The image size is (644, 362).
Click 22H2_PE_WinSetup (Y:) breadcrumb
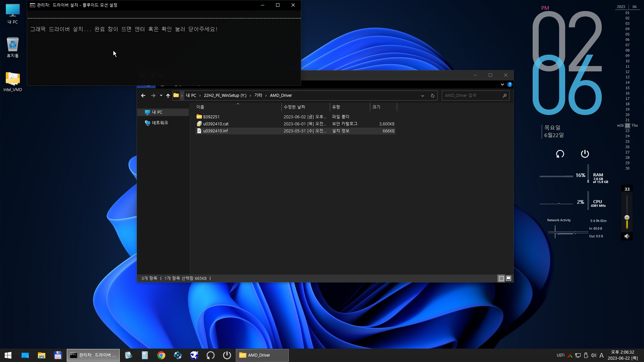coord(225,96)
